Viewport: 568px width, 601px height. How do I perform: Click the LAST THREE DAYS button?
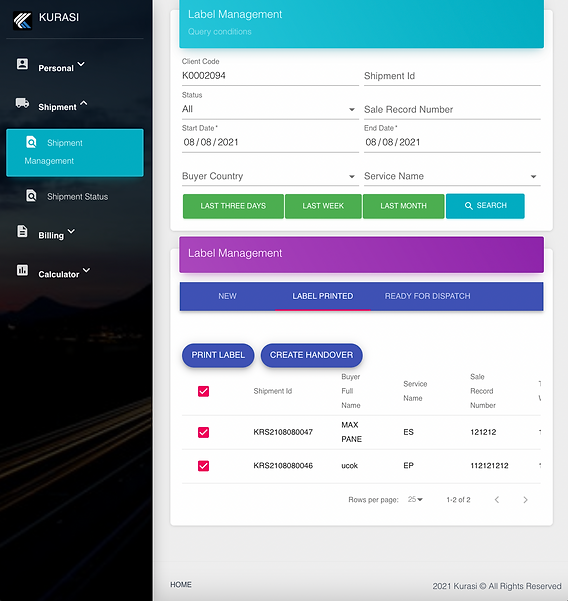[x=233, y=206]
